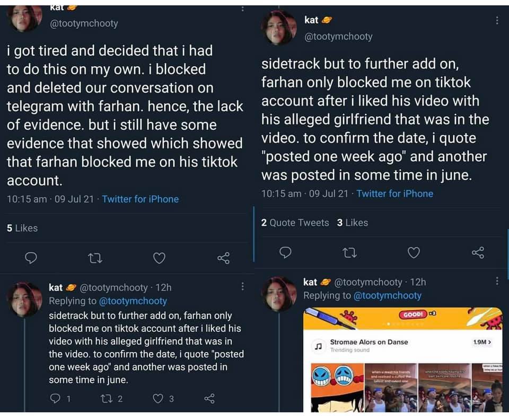This screenshot has height=420, width=509.
Task: Share the right sidetrack tweet
Action: coord(478,252)
